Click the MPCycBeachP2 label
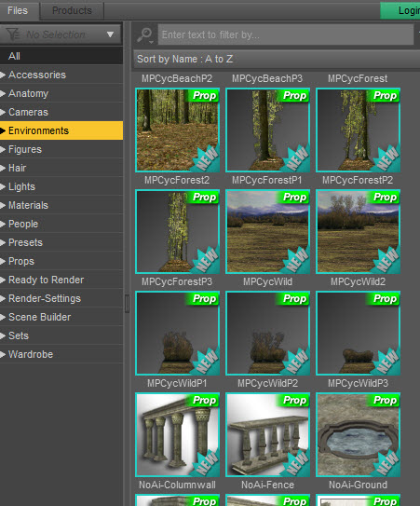 click(177, 78)
